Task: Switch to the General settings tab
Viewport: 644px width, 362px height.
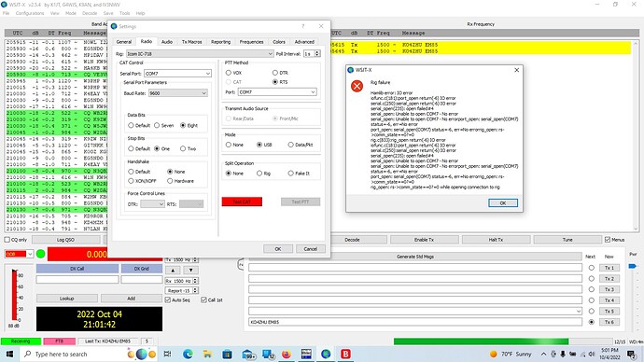Action: click(123, 42)
